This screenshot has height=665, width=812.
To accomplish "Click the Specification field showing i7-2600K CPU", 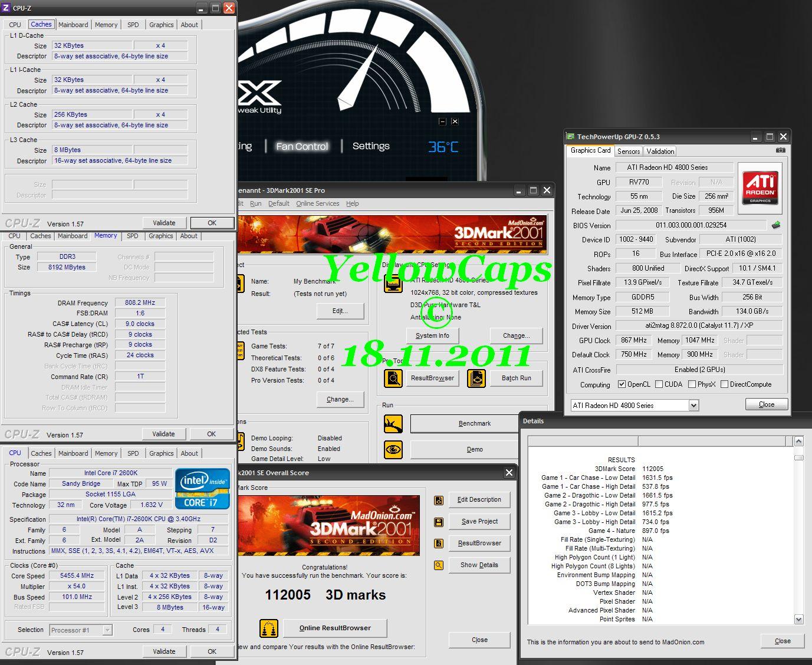I will pyautogui.click(x=138, y=519).
